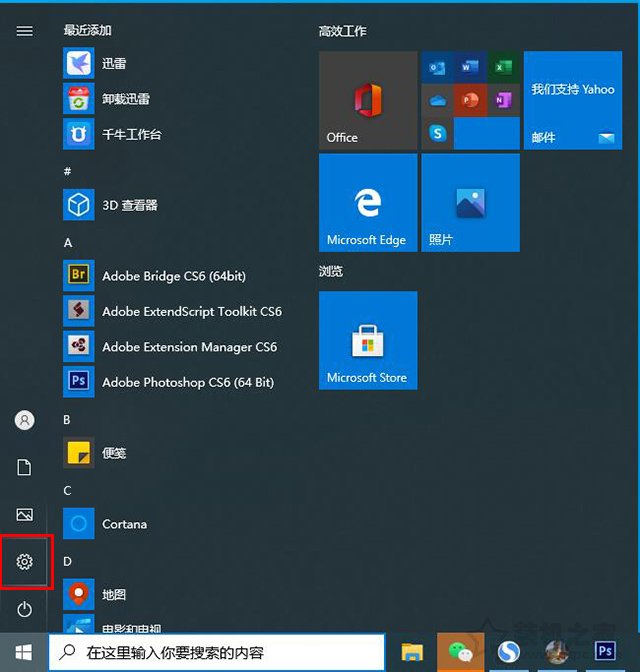Open the Microsoft Store tile
Viewport: 640px width, 672px height.
pyautogui.click(x=367, y=340)
